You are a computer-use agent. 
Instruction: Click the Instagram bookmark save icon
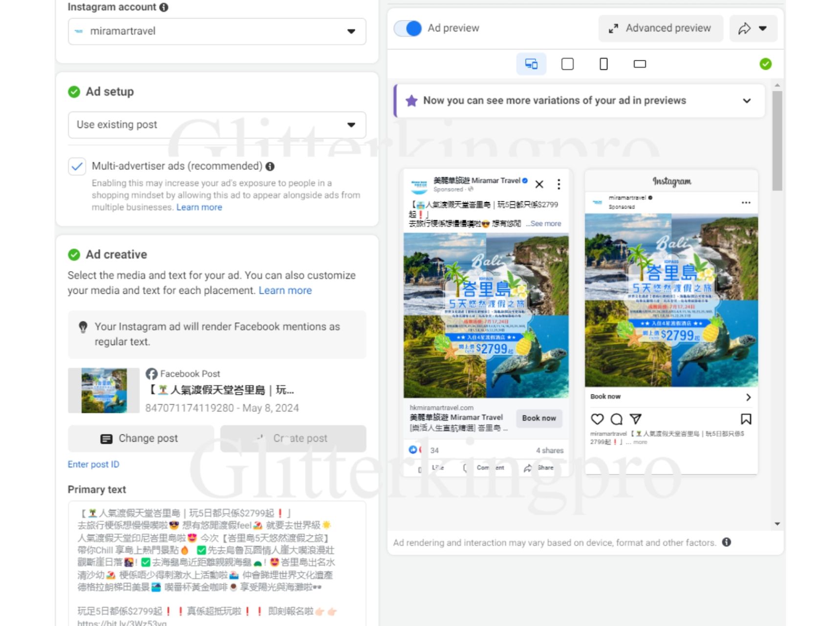[746, 419]
